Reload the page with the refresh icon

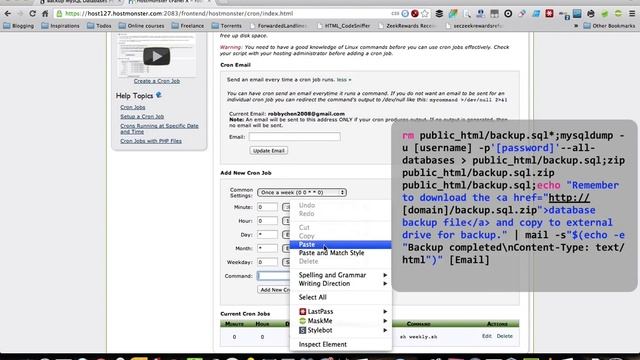[x=32, y=13]
